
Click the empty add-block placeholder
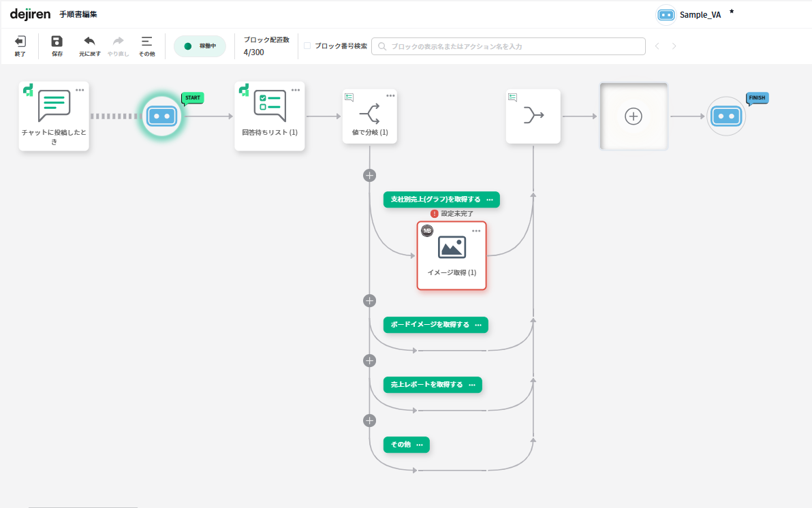(x=634, y=116)
